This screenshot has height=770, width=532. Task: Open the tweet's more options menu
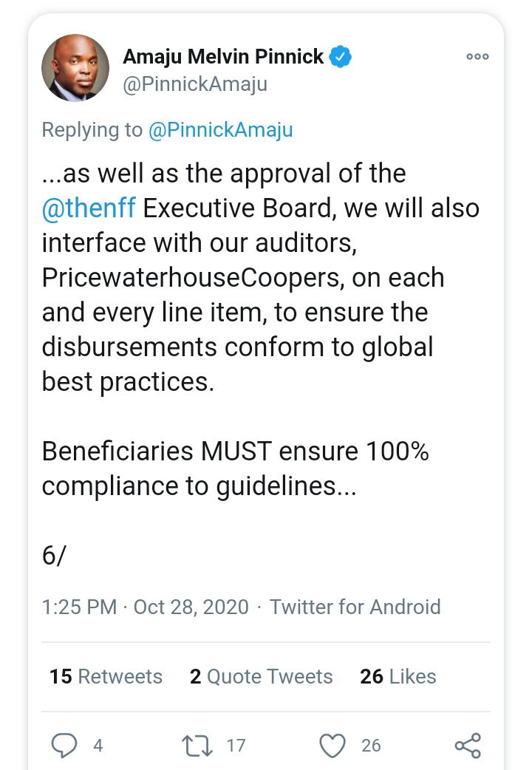[477, 57]
